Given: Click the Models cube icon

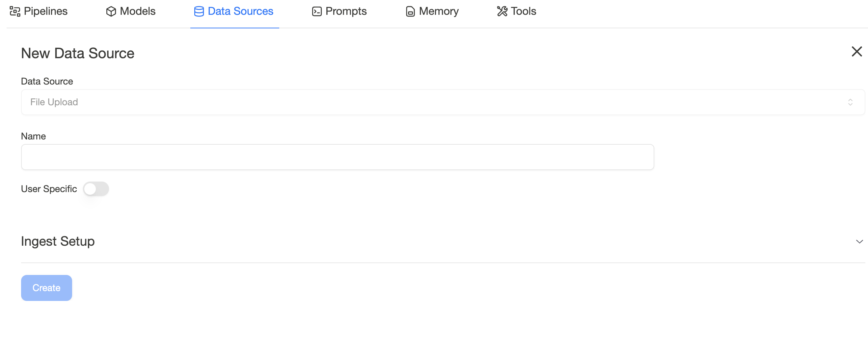Looking at the screenshot, I should [x=111, y=12].
